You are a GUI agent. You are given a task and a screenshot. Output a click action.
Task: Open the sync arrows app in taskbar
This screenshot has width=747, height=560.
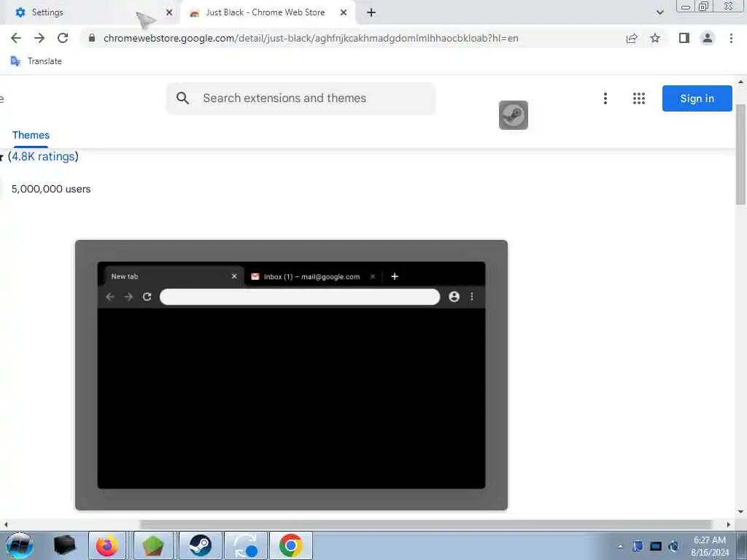(x=246, y=545)
